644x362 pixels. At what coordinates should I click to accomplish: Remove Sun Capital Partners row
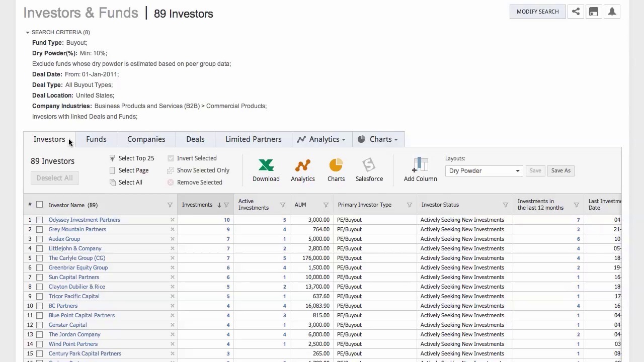[x=173, y=277]
